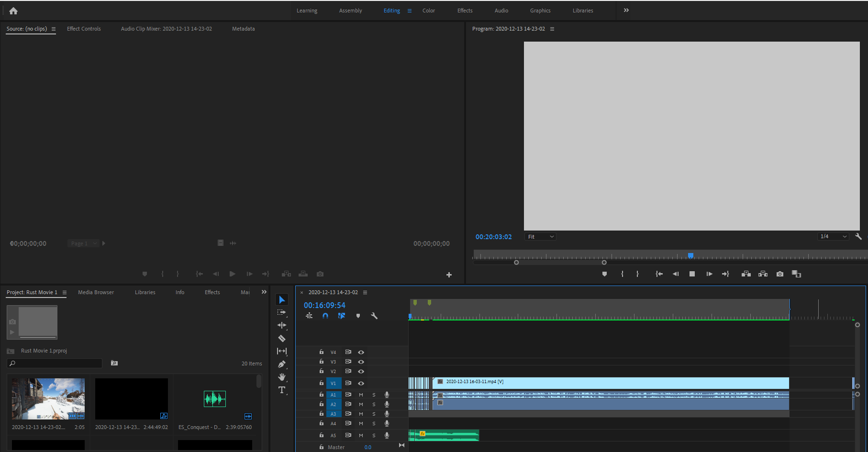The image size is (868, 452).
Task: Select the Track Select Forward tool
Action: [282, 312]
